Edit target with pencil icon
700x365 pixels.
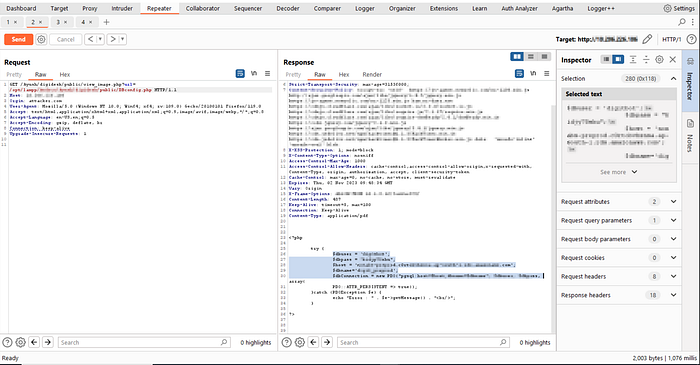(647, 39)
